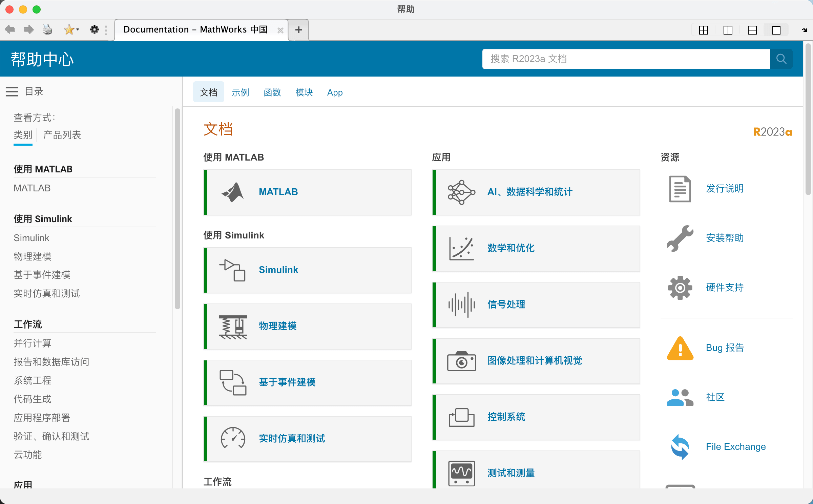
Task: Switch to the 函数 tab
Action: pyautogui.click(x=272, y=92)
